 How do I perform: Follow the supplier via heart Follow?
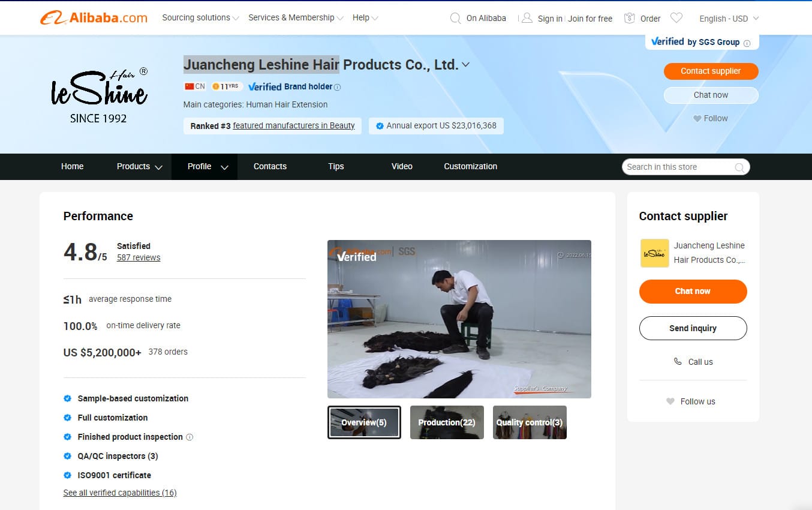click(x=711, y=118)
